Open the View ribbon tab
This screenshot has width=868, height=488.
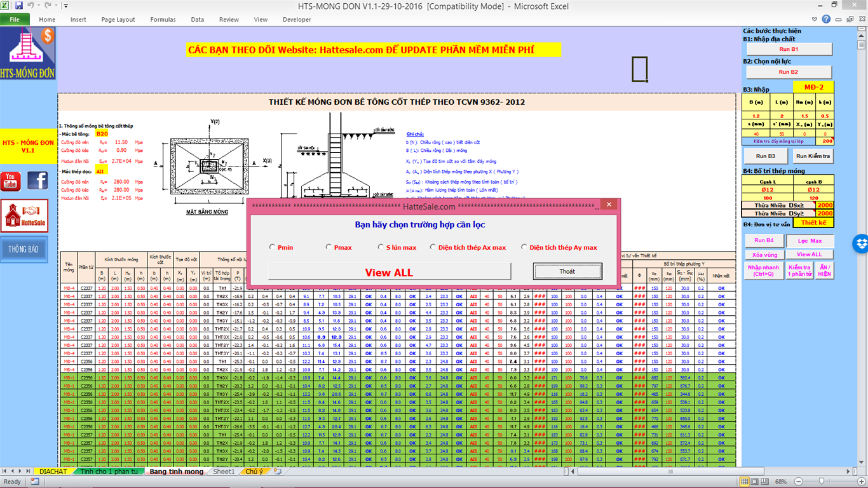coord(261,20)
